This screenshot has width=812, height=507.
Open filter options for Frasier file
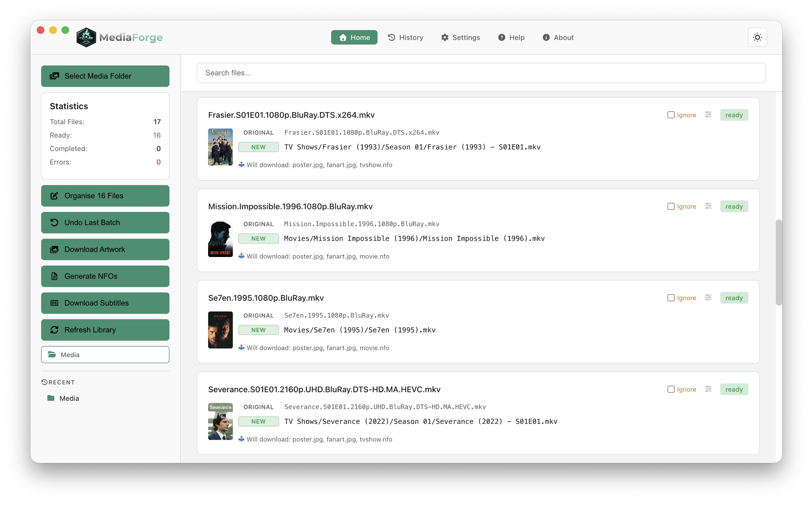[x=708, y=115]
